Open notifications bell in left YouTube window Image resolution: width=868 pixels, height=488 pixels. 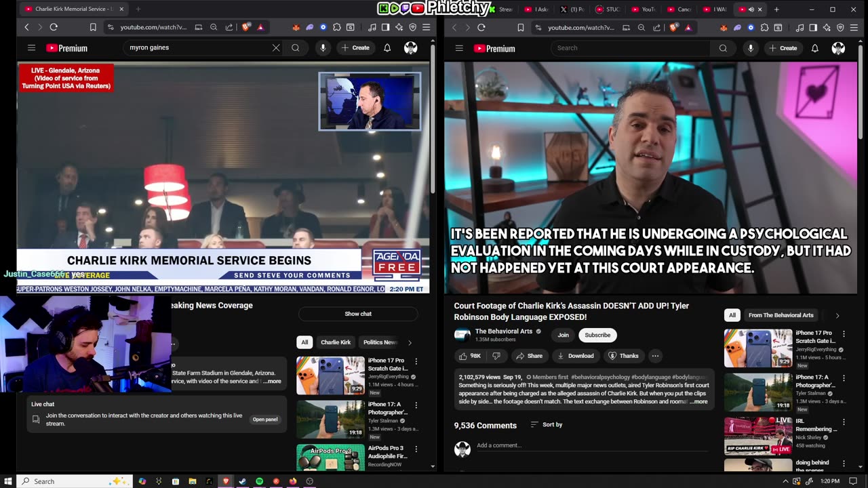pos(387,47)
